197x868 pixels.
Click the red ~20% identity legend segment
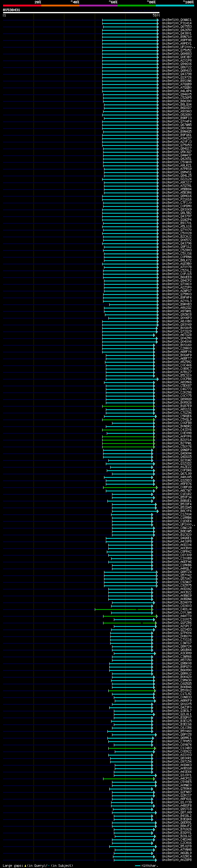coord(22,6)
